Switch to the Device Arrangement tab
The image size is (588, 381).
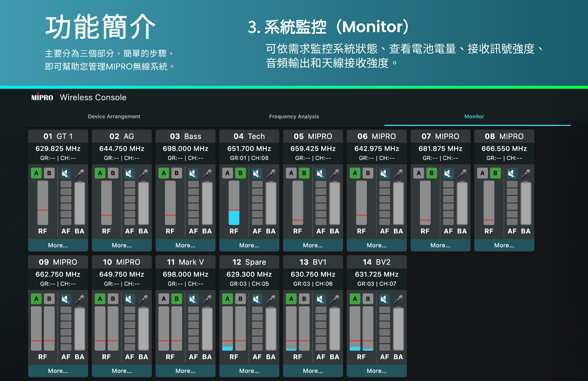coord(114,116)
